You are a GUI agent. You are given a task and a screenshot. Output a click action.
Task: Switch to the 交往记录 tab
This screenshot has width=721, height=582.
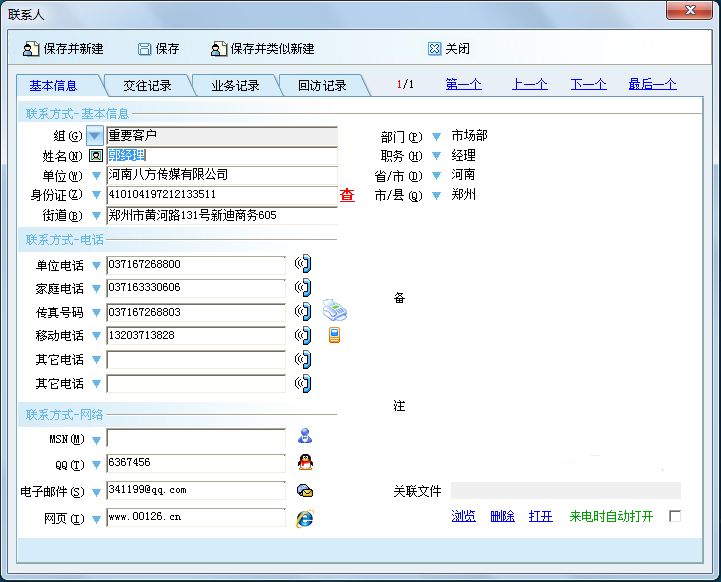point(147,86)
